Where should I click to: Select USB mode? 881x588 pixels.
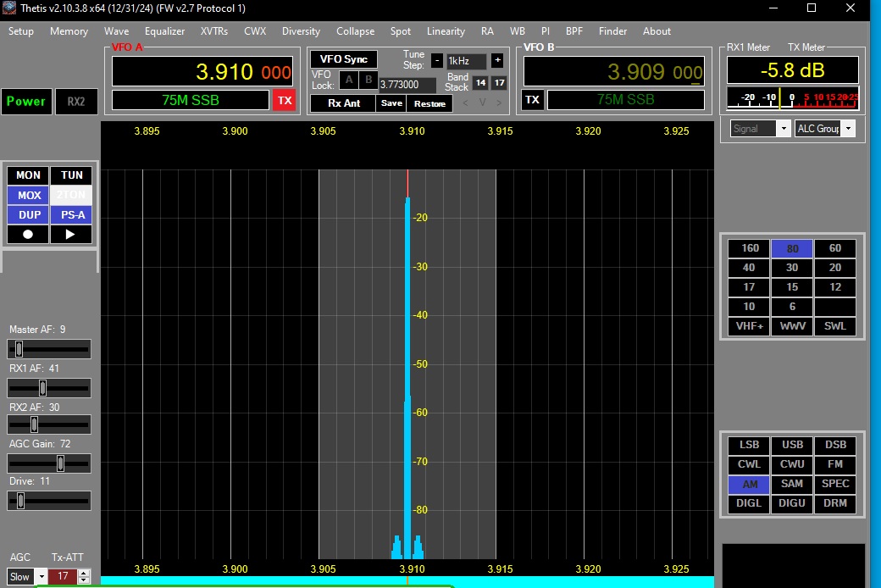point(792,445)
